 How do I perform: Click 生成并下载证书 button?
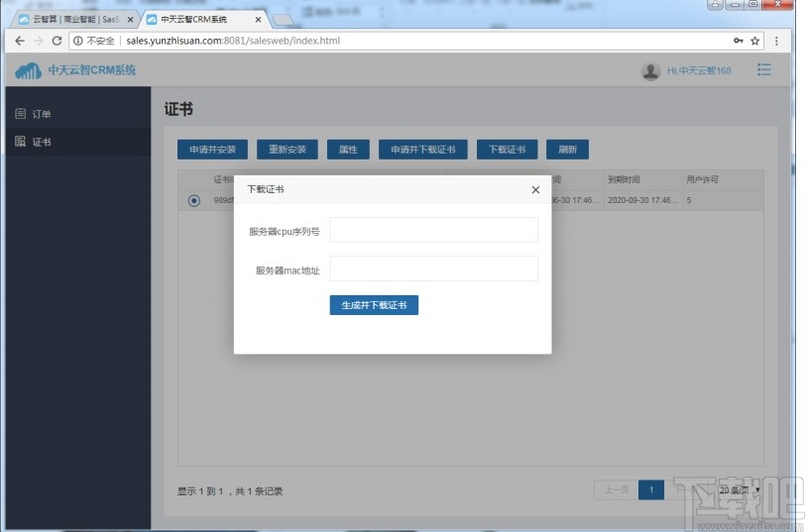pos(374,305)
